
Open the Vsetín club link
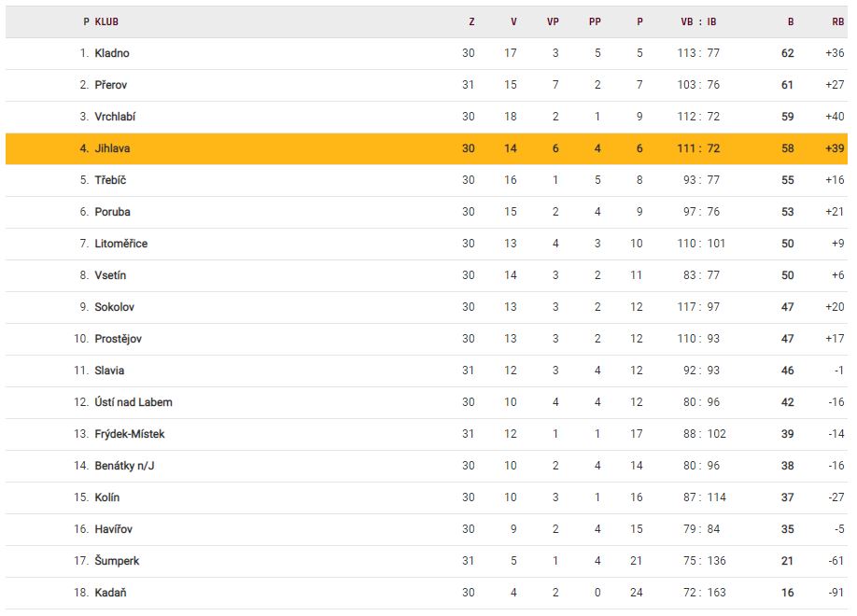pyautogui.click(x=110, y=275)
